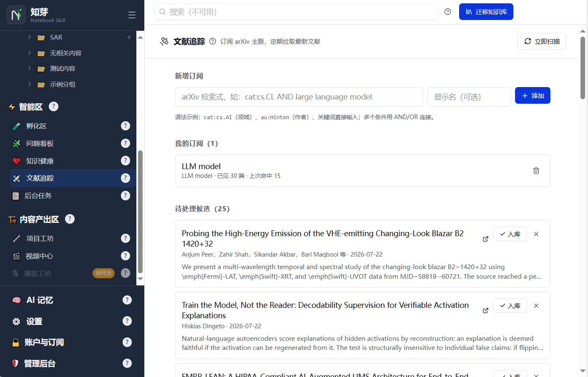This screenshot has height=377, width=588.
Task: Click the plus icon on SAR folder
Action: tap(129, 37)
